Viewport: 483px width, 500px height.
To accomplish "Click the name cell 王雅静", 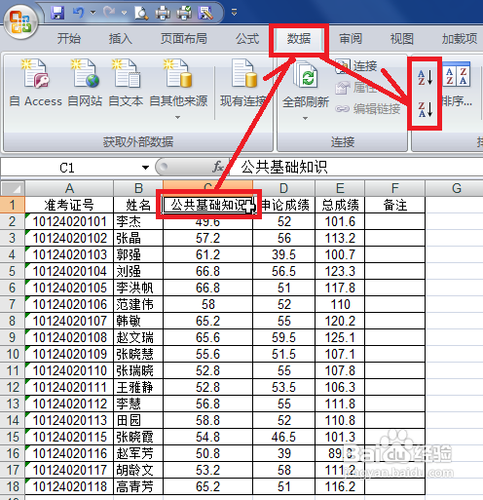I will coord(138,387).
